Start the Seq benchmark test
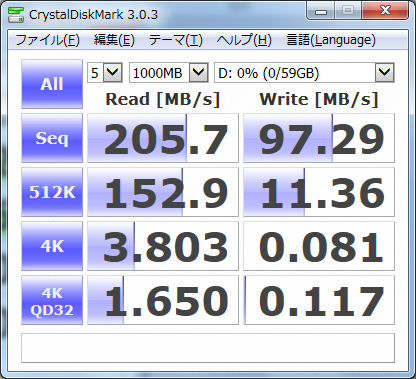Image resolution: width=416 pixels, height=379 pixels. 52,138
